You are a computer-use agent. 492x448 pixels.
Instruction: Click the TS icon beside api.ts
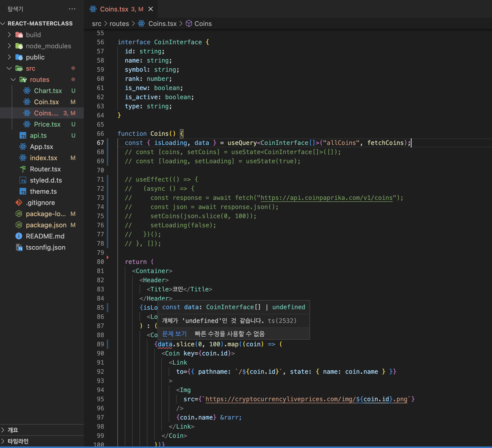click(x=23, y=136)
